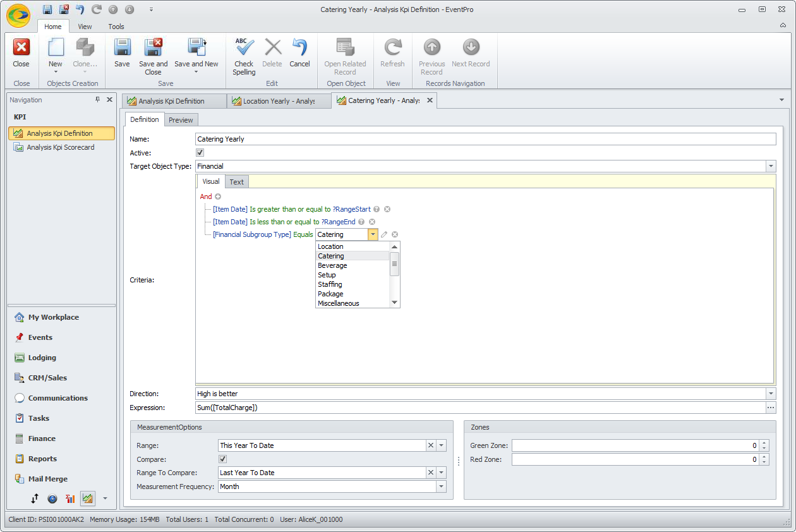This screenshot has width=796, height=532.
Task: Close the Catering Yearly document tab
Action: pos(430,100)
